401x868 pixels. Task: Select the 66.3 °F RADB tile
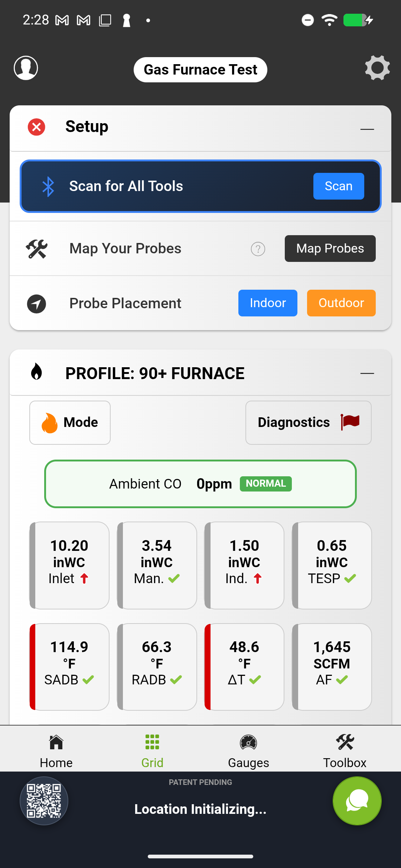click(x=157, y=667)
